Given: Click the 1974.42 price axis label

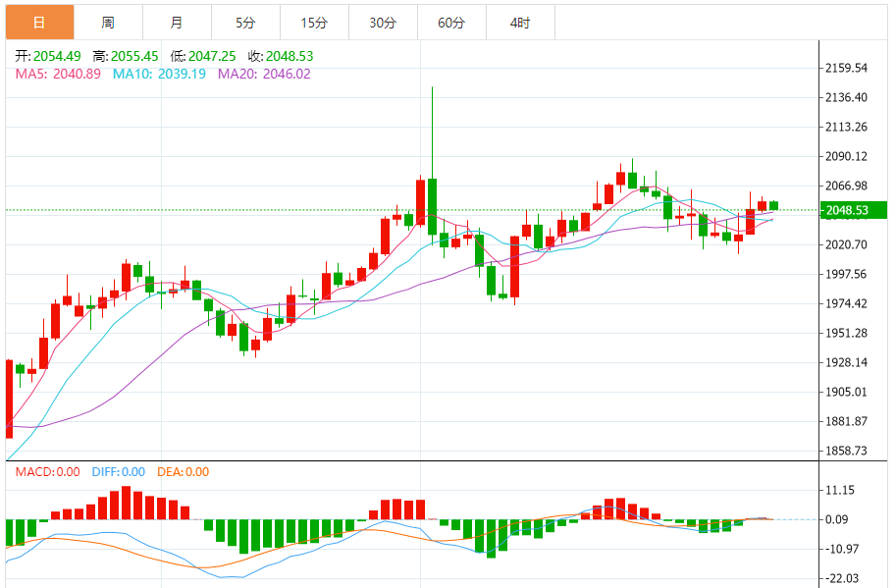Looking at the screenshot, I should (x=846, y=303).
